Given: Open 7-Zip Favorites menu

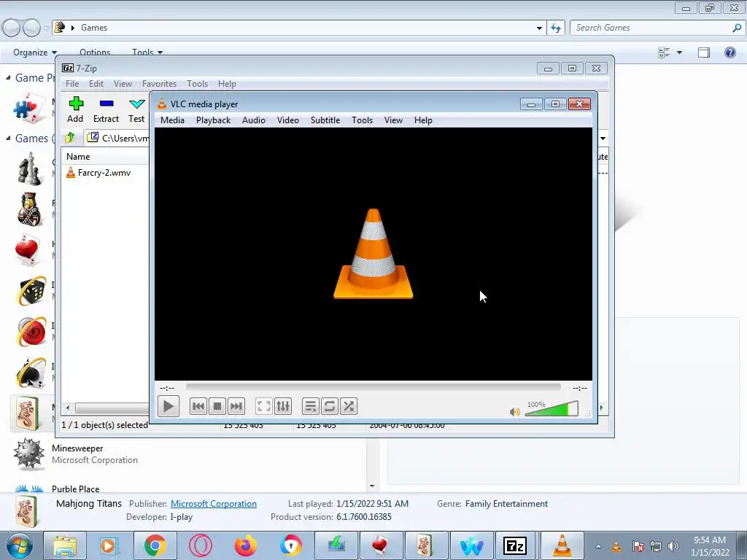Looking at the screenshot, I should [x=160, y=84].
